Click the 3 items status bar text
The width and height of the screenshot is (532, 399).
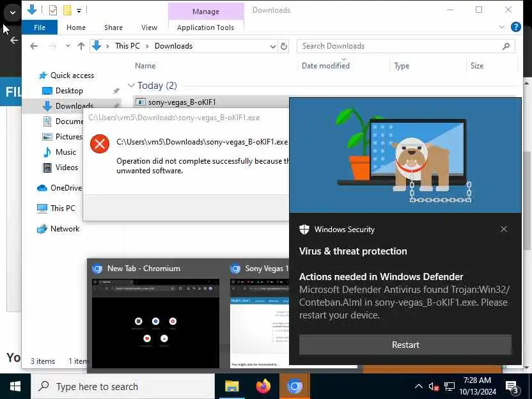click(43, 361)
